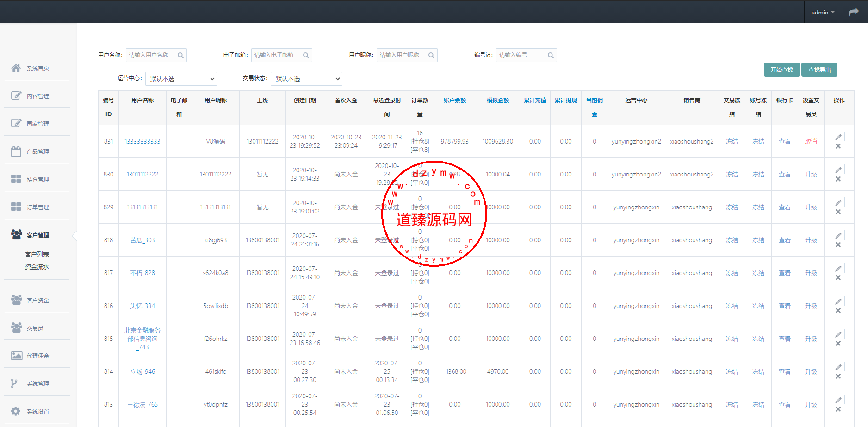Edit user 818 with pencil icon
The width and height of the screenshot is (868, 427).
(838, 235)
